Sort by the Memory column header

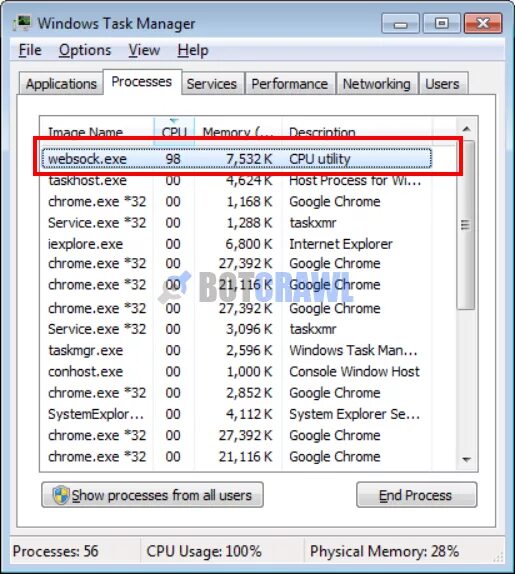point(238,131)
